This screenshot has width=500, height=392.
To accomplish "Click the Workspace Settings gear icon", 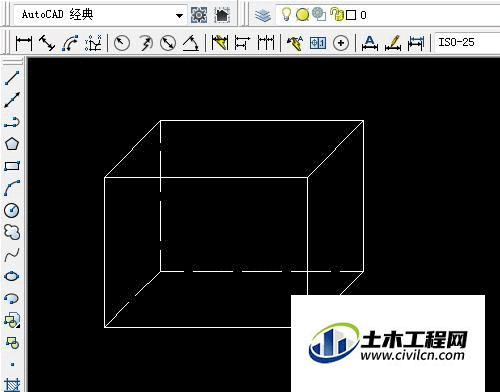I will pyautogui.click(x=199, y=15).
